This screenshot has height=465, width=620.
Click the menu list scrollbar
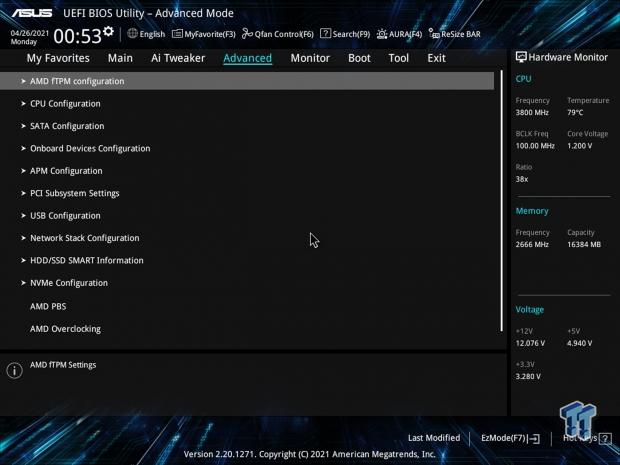click(x=502, y=201)
